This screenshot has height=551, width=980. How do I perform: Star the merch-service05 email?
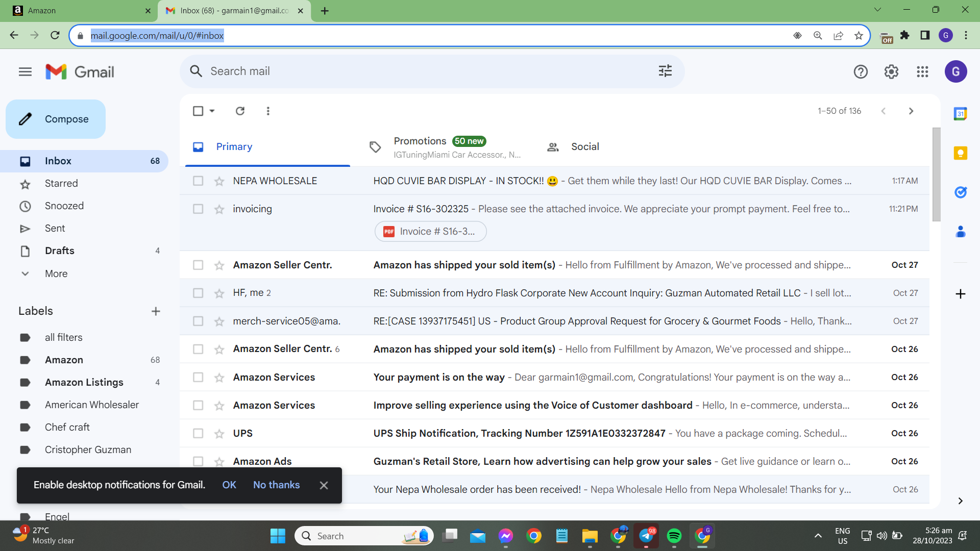click(x=219, y=321)
